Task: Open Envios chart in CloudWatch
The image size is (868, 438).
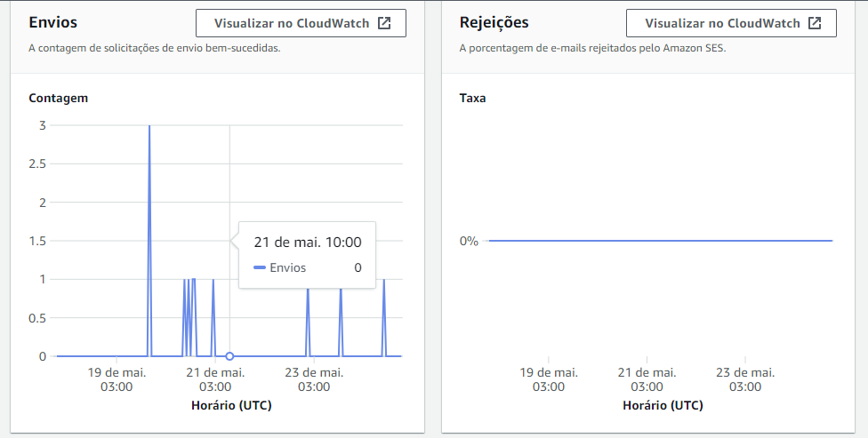Action: [x=301, y=23]
